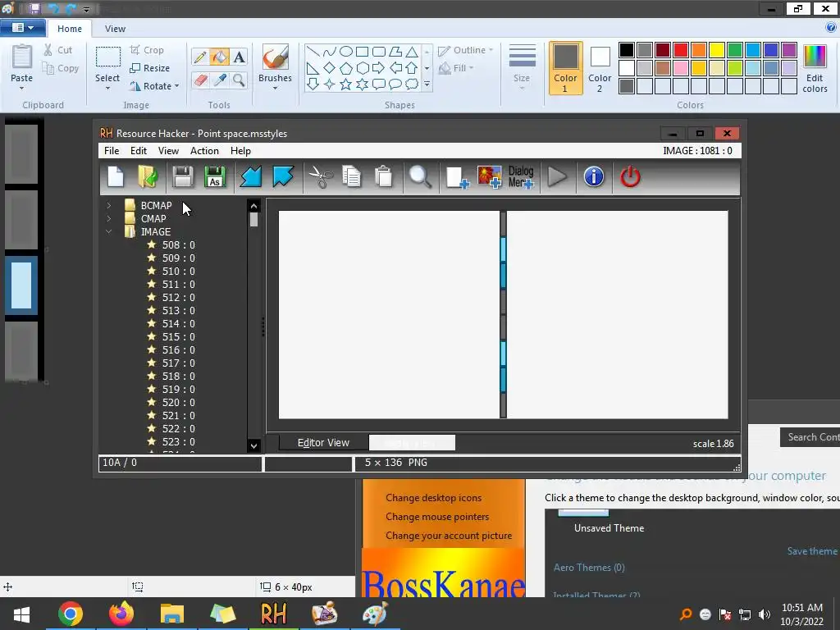Open the Action menu in Resource Hacker

pyautogui.click(x=204, y=151)
